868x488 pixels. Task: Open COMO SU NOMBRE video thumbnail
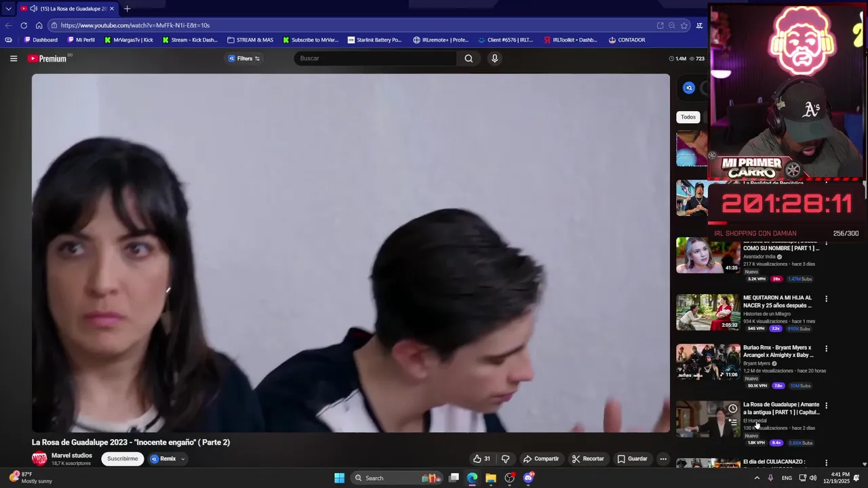[708, 256]
